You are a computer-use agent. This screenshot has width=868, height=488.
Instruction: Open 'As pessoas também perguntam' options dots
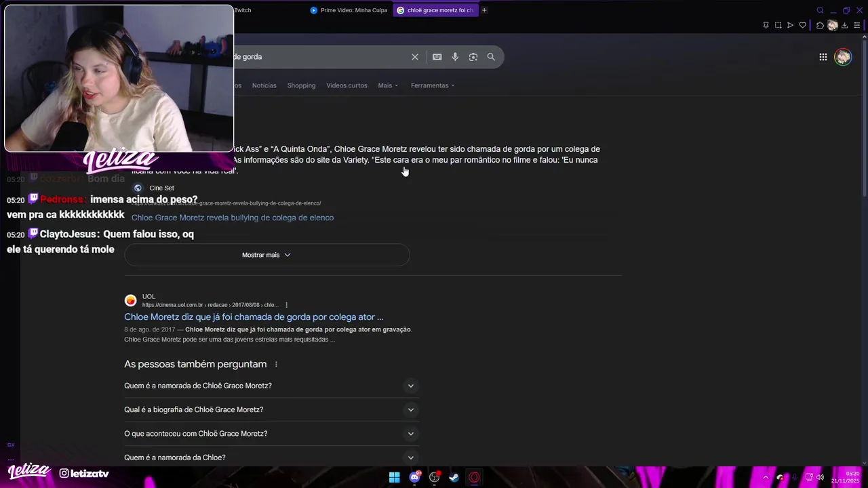[276, 365]
